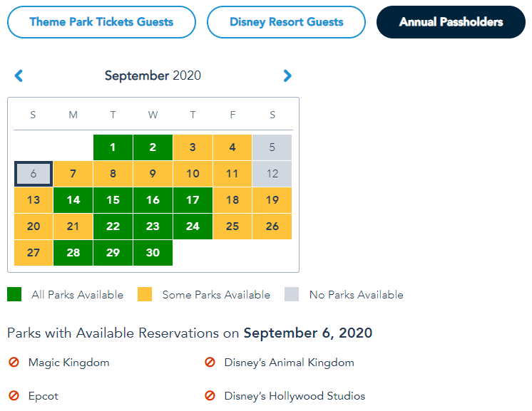Viewport: 532px width, 411px height.
Task: Click the Disney's Hollywood Studios park name
Action: (x=295, y=396)
